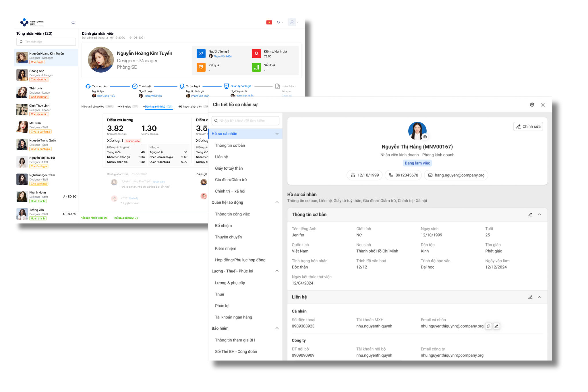Screen dimensions: 588x392
Task: Edit the Email cá nhân value
Action: pos(496,326)
